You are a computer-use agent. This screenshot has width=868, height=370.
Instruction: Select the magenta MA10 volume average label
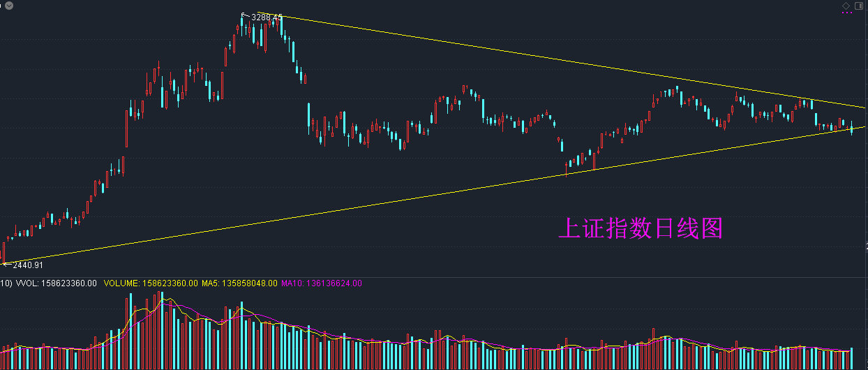[322, 283]
